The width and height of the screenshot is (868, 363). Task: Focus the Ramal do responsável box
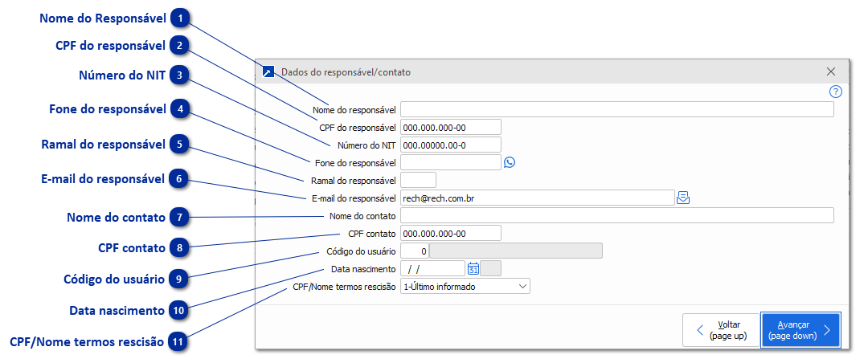tap(418, 180)
